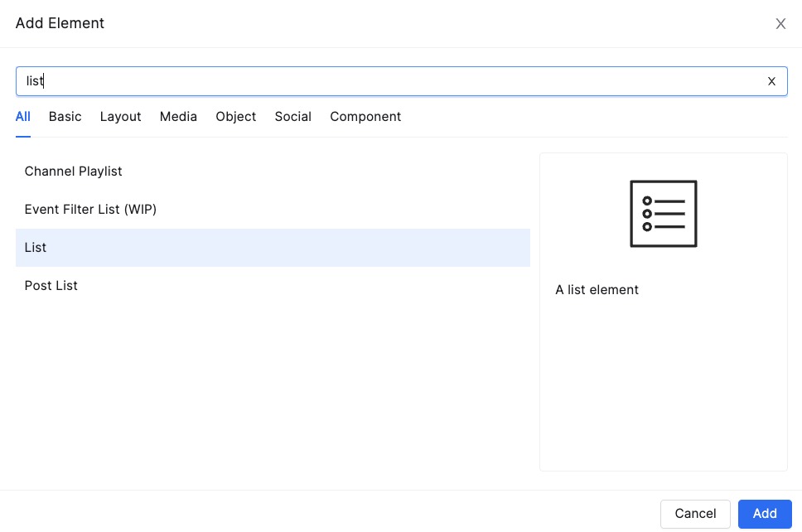Screen dimensions: 802x532
Task: Choose Event Filter List (WIP) element
Action: (x=273, y=209)
